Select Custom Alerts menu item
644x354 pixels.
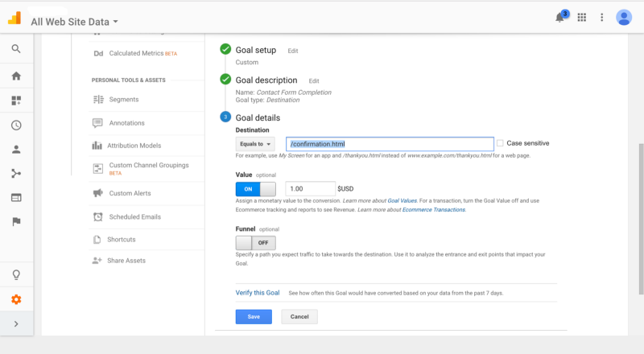[x=131, y=193]
